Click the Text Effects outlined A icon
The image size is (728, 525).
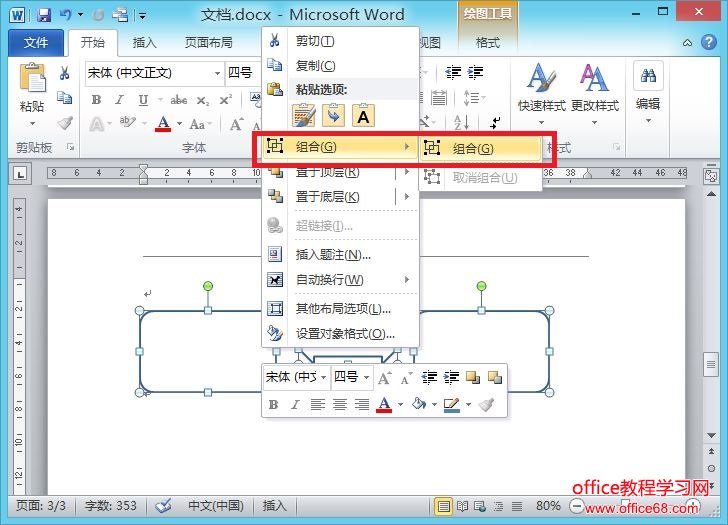click(97, 124)
